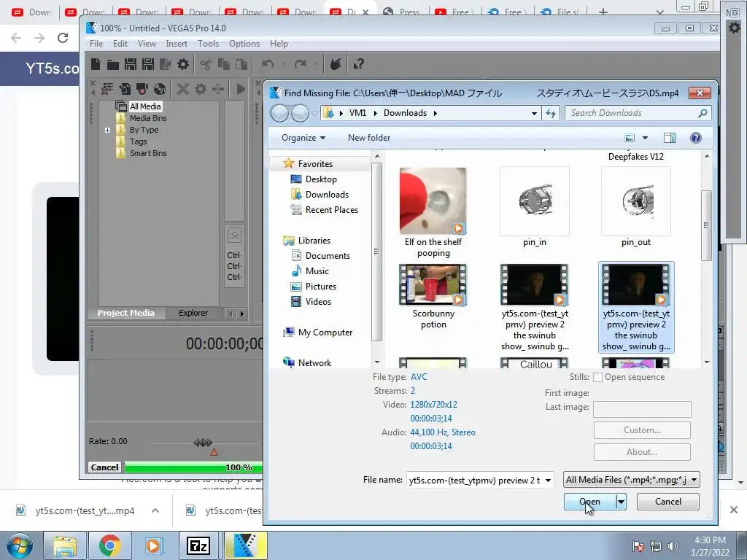This screenshot has width=747, height=560.
Task: Click the Redo arrow icon
Action: click(300, 64)
